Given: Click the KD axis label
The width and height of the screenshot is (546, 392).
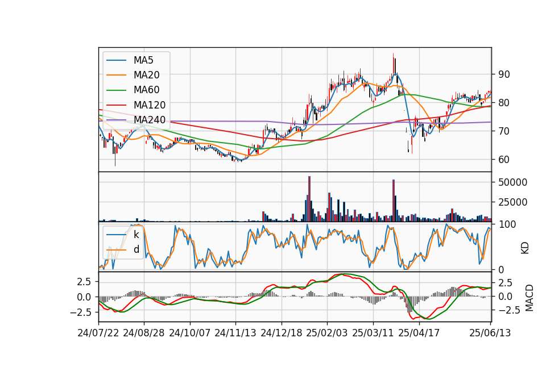Looking at the screenshot, I should tap(525, 248).
